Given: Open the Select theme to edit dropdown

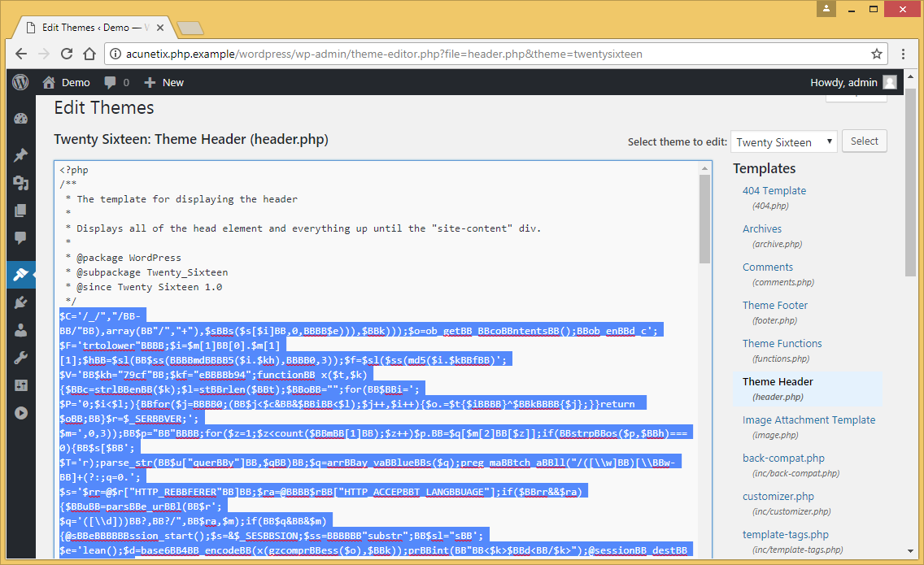Looking at the screenshot, I should click(784, 142).
